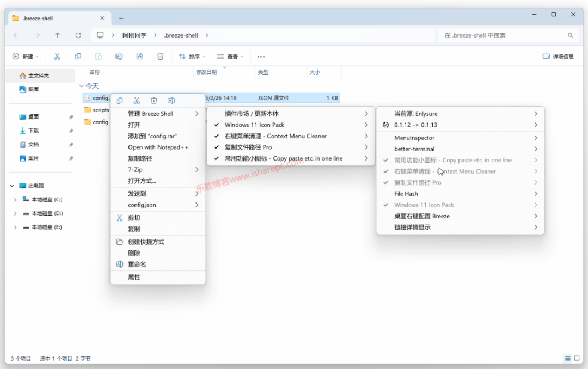
Task: Choose better-terminal plugin
Action: pos(460,149)
